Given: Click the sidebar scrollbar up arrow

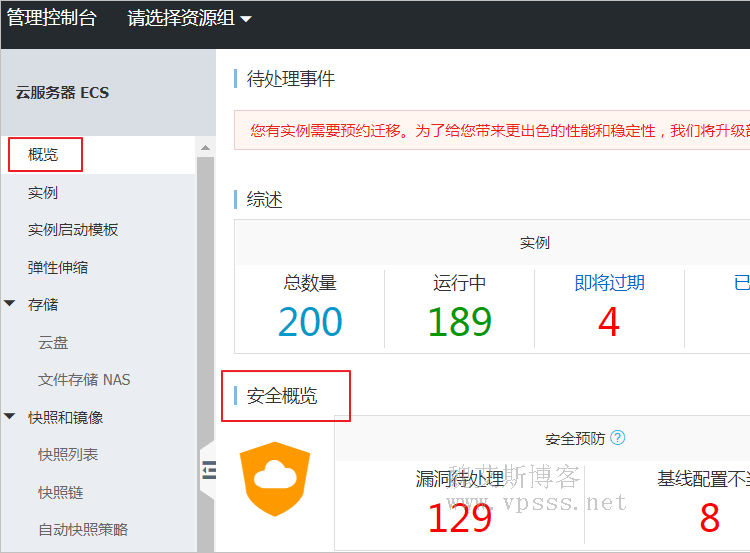Looking at the screenshot, I should pyautogui.click(x=206, y=148).
